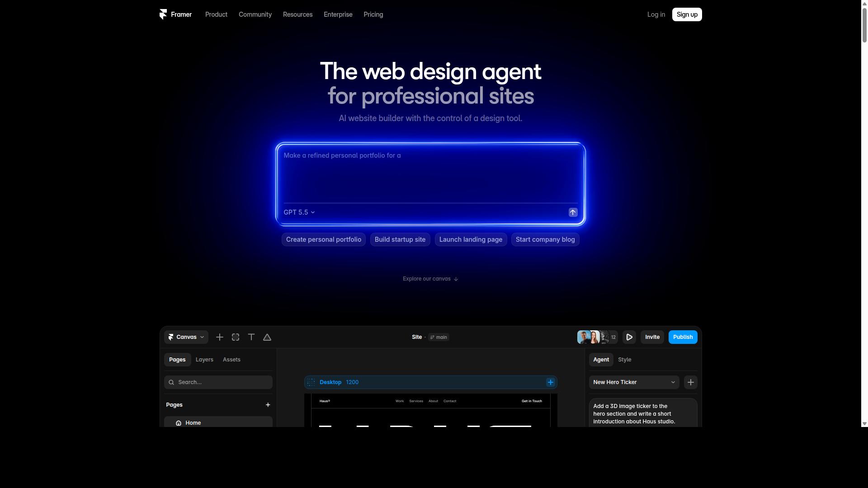Click the Framer logo icon

[163, 14]
